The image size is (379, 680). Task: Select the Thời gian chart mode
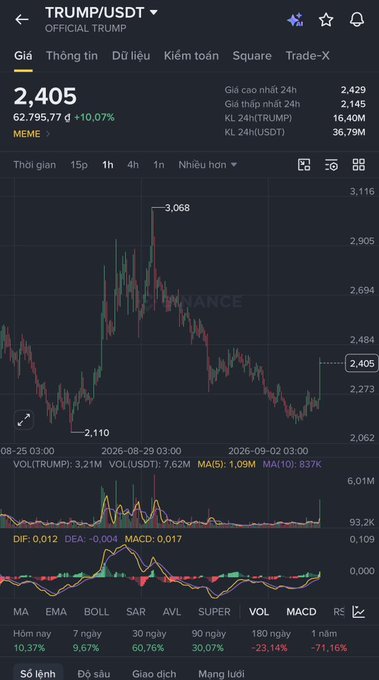pyautogui.click(x=35, y=165)
